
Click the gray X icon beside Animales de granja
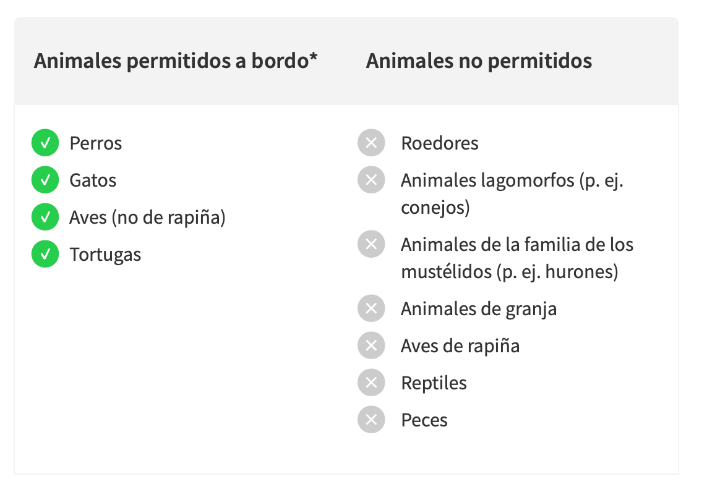371,308
